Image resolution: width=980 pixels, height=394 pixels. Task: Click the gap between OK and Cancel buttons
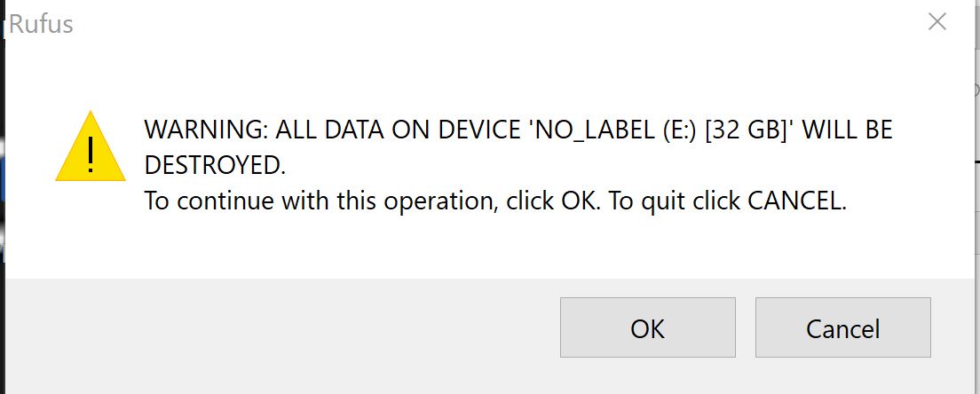click(746, 328)
